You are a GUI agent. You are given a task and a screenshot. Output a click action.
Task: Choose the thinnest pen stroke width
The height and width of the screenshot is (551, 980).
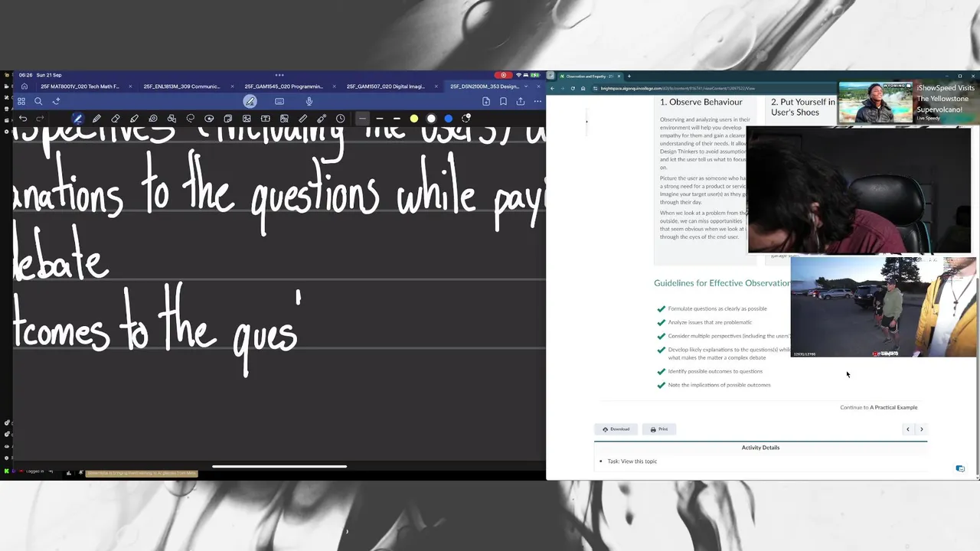coord(362,119)
